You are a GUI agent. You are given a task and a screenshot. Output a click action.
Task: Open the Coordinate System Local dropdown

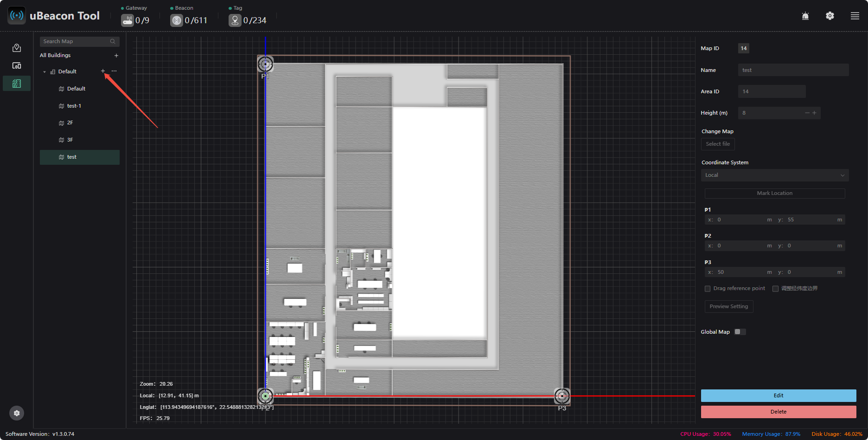(775, 175)
